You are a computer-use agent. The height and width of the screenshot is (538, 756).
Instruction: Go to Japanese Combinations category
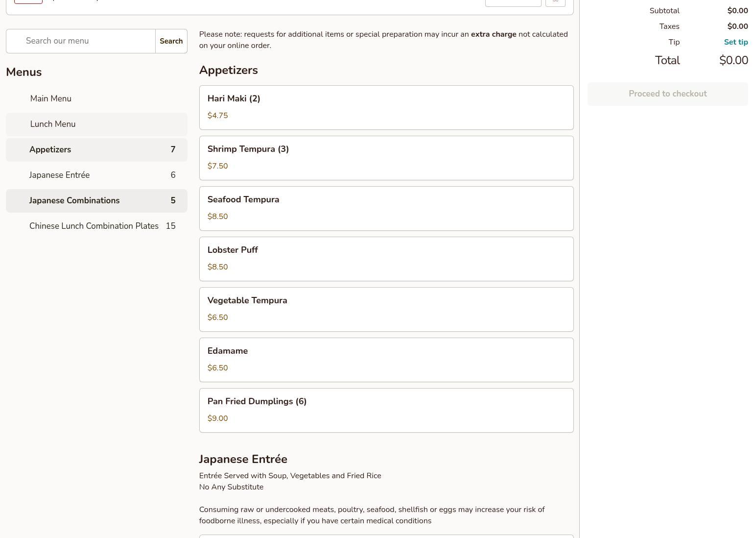coord(74,200)
